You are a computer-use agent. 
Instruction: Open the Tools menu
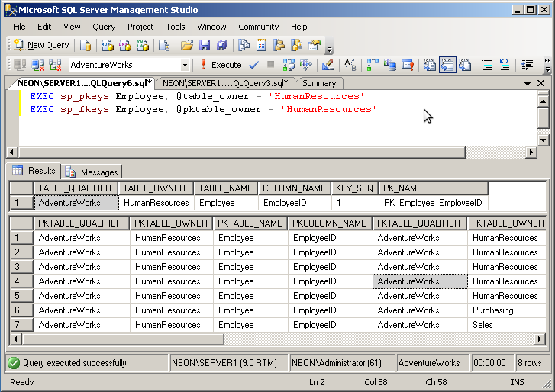(x=176, y=27)
